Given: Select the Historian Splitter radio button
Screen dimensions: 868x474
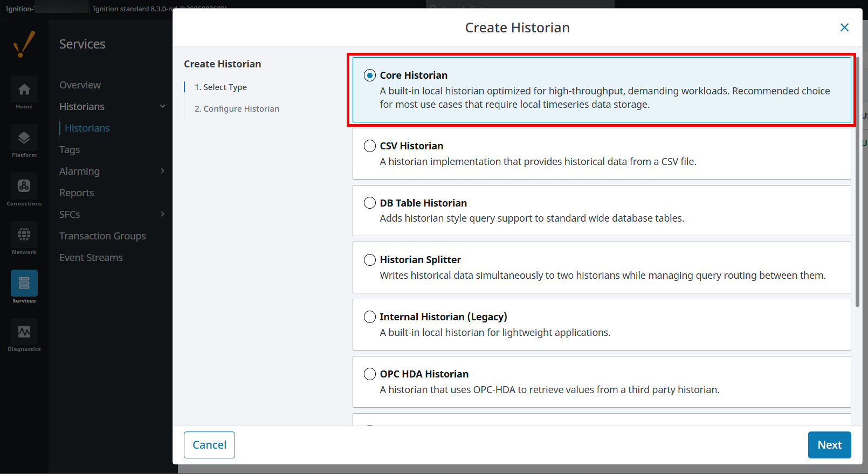Looking at the screenshot, I should pos(370,260).
